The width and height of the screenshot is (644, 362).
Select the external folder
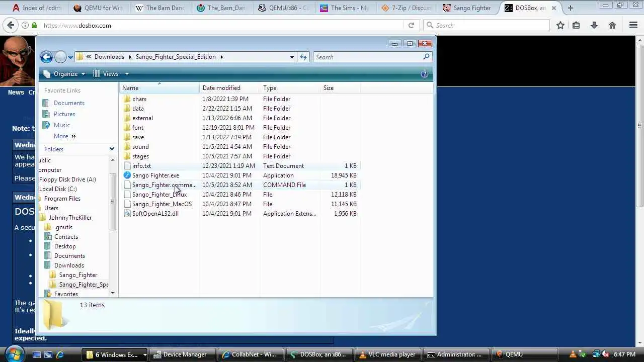142,118
